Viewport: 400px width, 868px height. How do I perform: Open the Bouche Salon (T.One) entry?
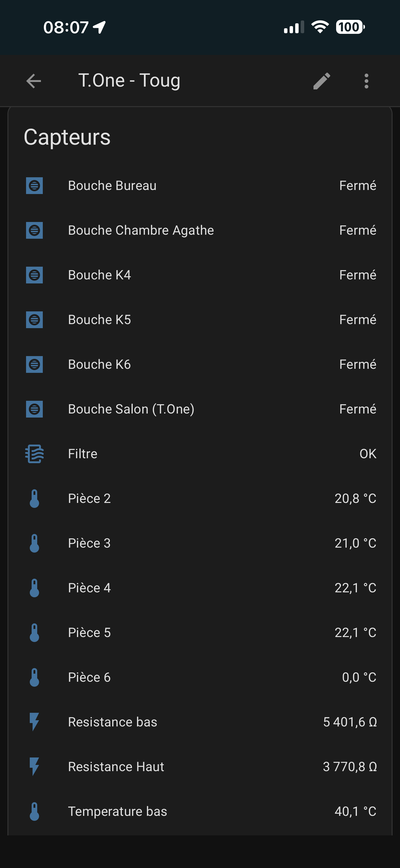[131, 409]
